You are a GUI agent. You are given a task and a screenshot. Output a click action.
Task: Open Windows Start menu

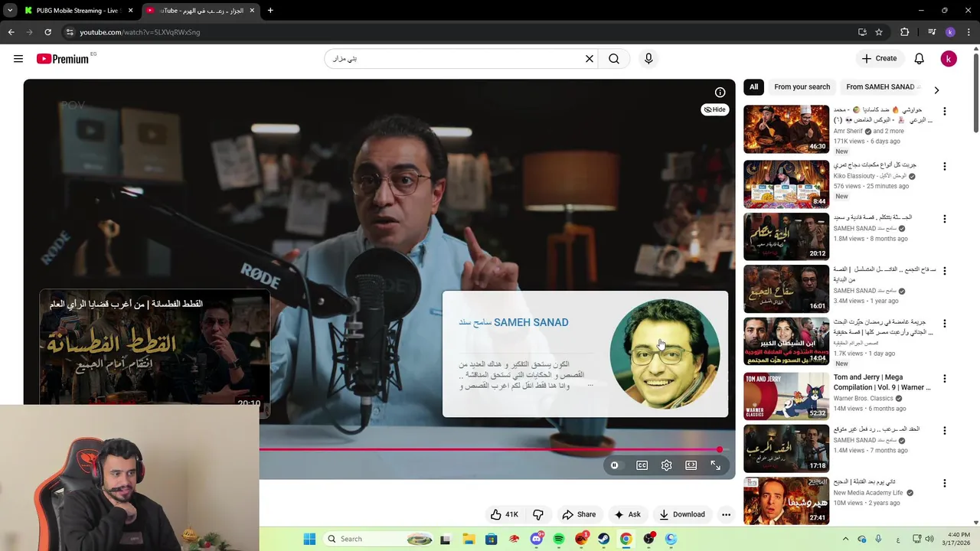(309, 539)
